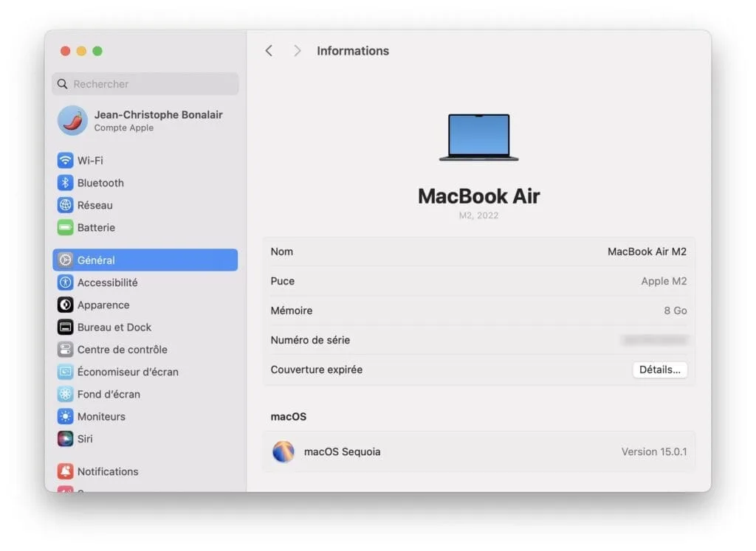Click the Fond d'écran flower icon
756x551 pixels.
point(65,394)
